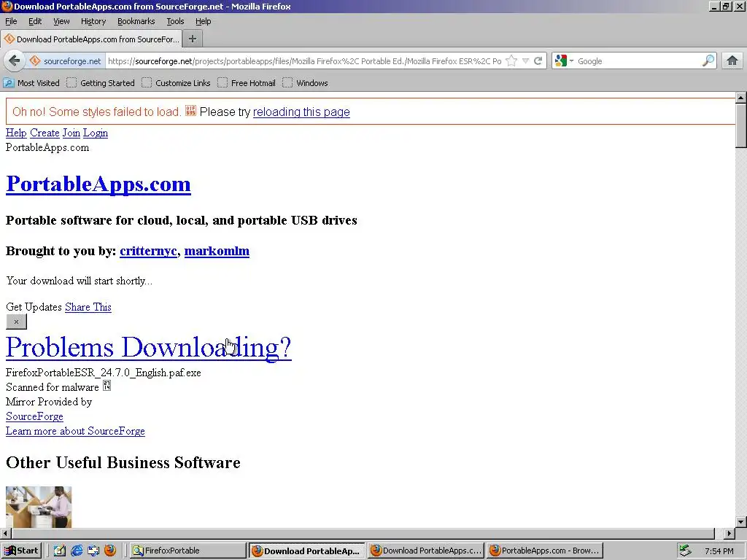Open the URL history dropdown arrow
This screenshot has height=560, width=747.
click(x=525, y=61)
